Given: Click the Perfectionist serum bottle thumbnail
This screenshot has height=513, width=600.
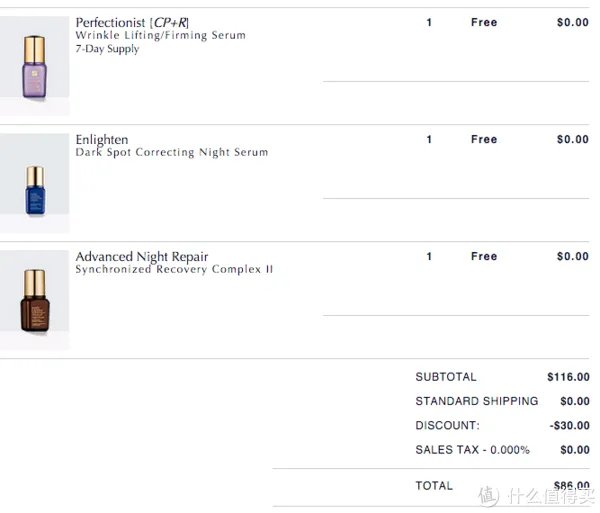Looking at the screenshot, I should pyautogui.click(x=35, y=65).
